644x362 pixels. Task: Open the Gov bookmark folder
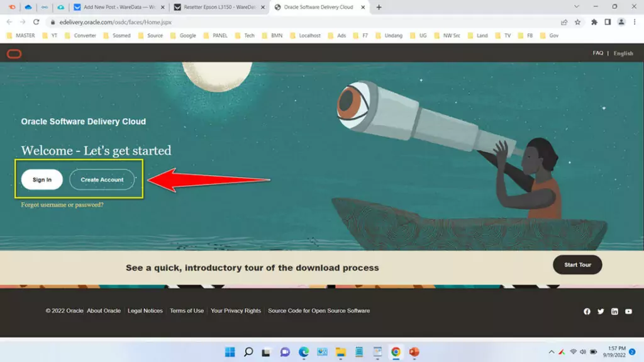pos(549,35)
